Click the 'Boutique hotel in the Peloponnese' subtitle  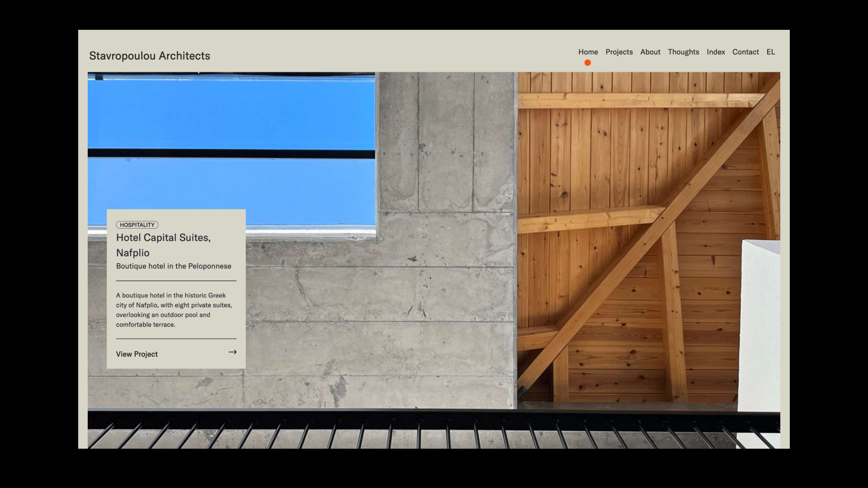point(174,266)
